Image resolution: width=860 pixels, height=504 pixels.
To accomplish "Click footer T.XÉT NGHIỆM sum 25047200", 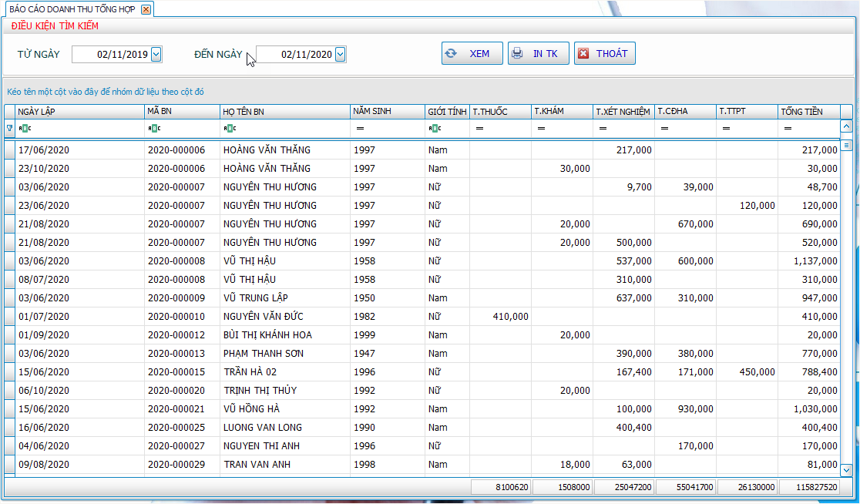I will coord(624,487).
